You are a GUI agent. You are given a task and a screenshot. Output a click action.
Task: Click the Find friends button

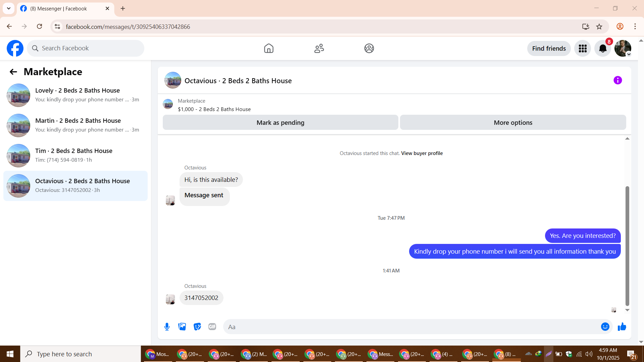click(x=549, y=48)
